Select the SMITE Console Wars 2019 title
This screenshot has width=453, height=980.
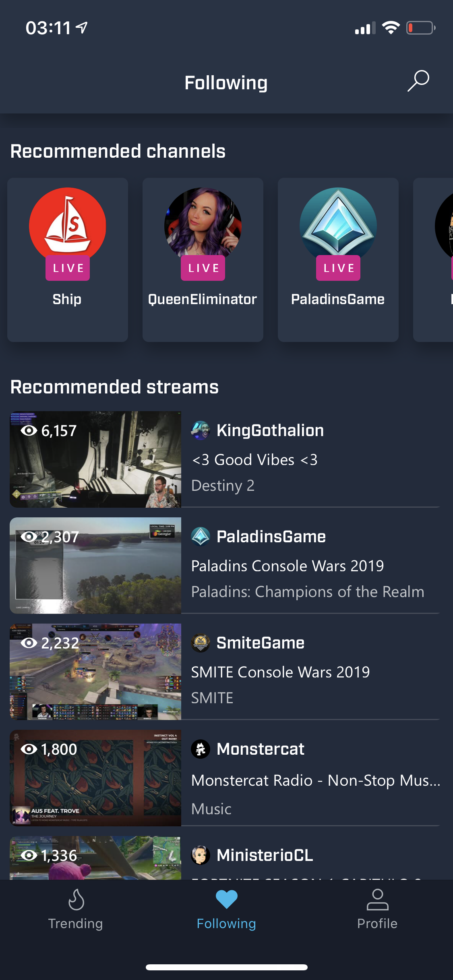tap(280, 672)
